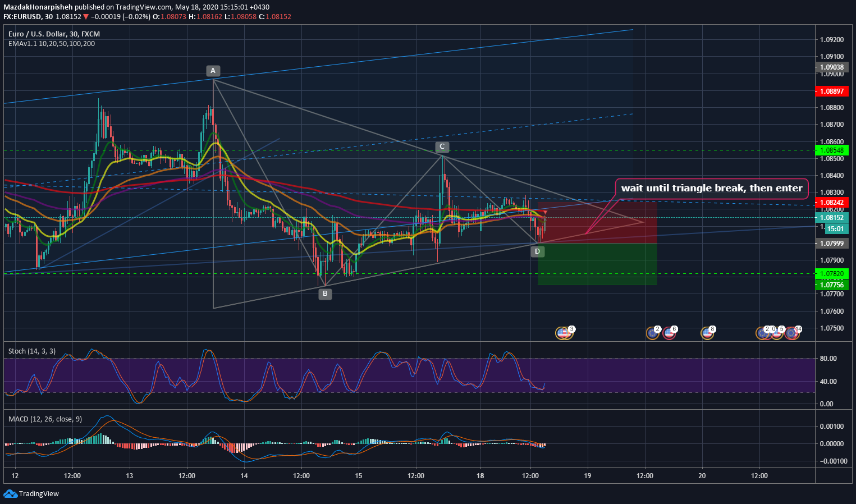Click the date label 15 on time axis
This screenshot has width=856, height=504.
359,476
